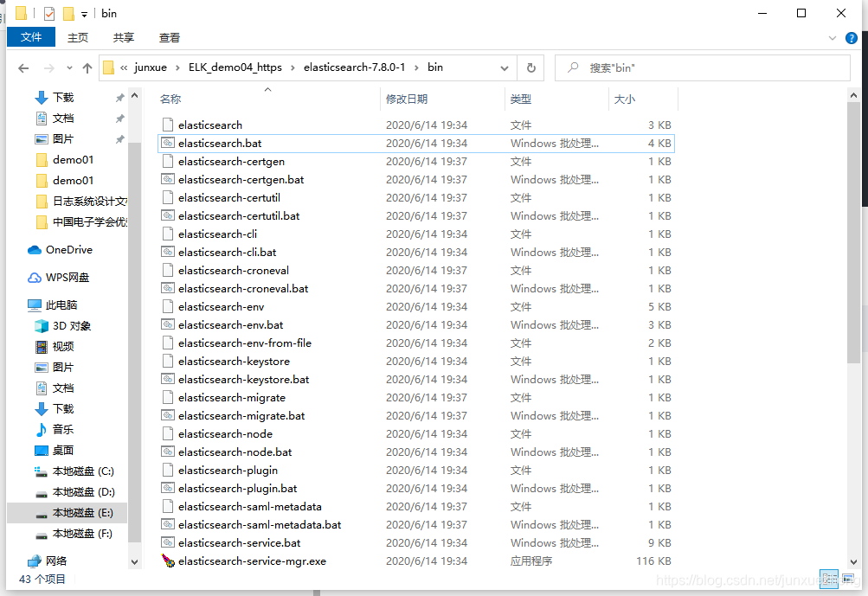Open recent locations dropdown arrow

click(69, 68)
